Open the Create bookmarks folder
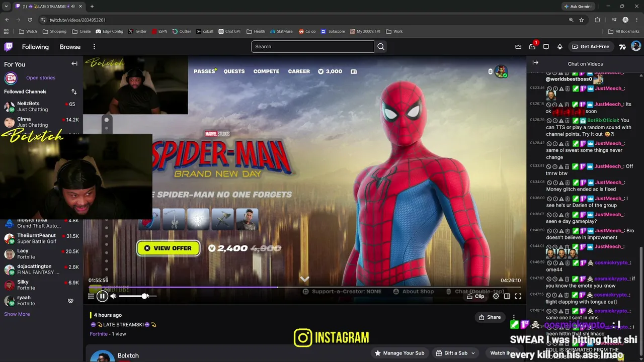The width and height of the screenshot is (644, 362). pyautogui.click(x=82, y=31)
